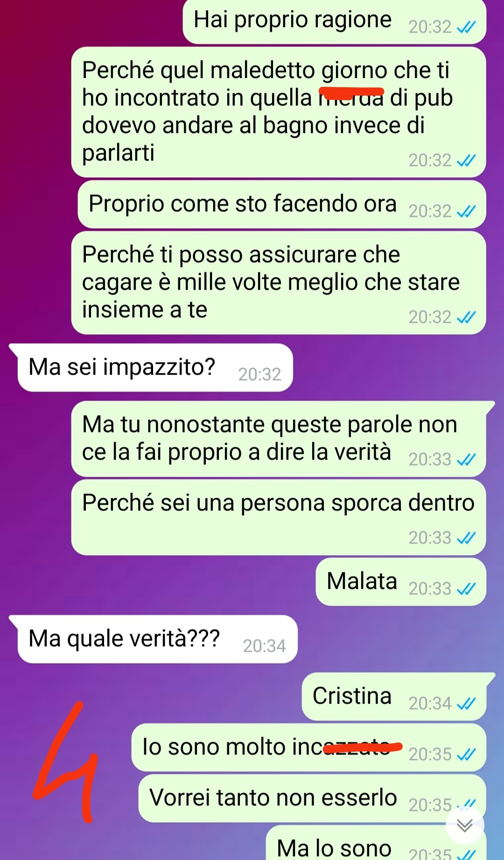Tap the 'Ma lo sono' message bubble
The height and width of the screenshot is (860, 504).
pyautogui.click(x=376, y=844)
